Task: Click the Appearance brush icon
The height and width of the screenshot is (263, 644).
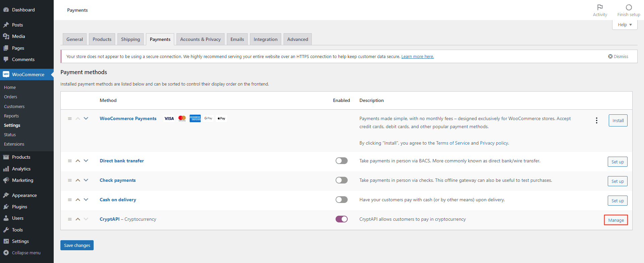Action: (x=6, y=195)
